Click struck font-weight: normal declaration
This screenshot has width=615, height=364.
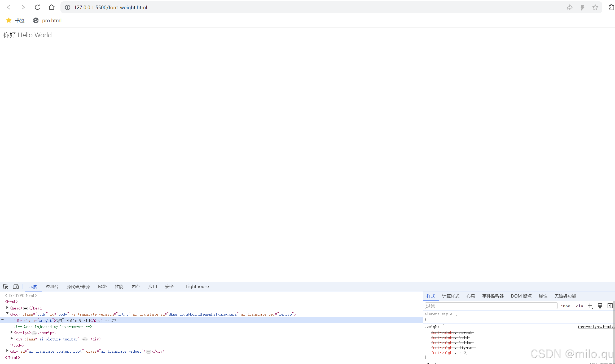point(453,332)
